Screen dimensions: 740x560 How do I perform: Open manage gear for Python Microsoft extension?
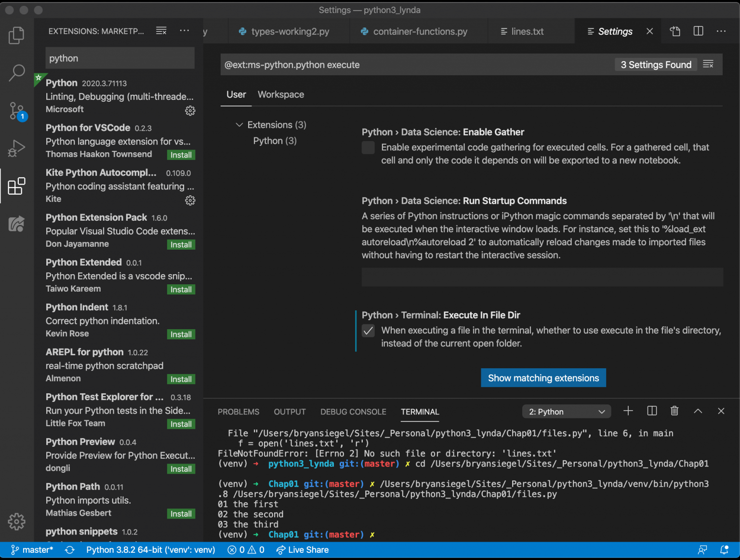pos(190,111)
